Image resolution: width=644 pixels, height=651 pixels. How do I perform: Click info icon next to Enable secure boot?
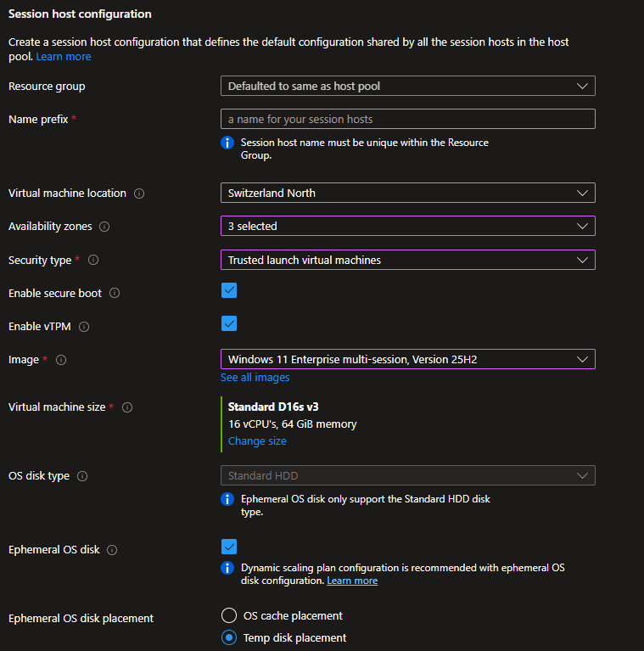[x=115, y=294]
